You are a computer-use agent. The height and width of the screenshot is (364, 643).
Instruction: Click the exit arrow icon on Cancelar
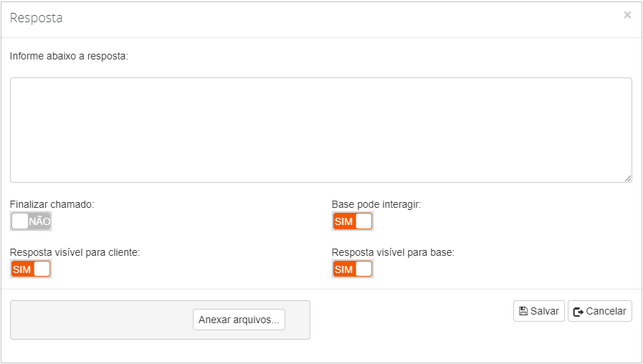click(578, 312)
